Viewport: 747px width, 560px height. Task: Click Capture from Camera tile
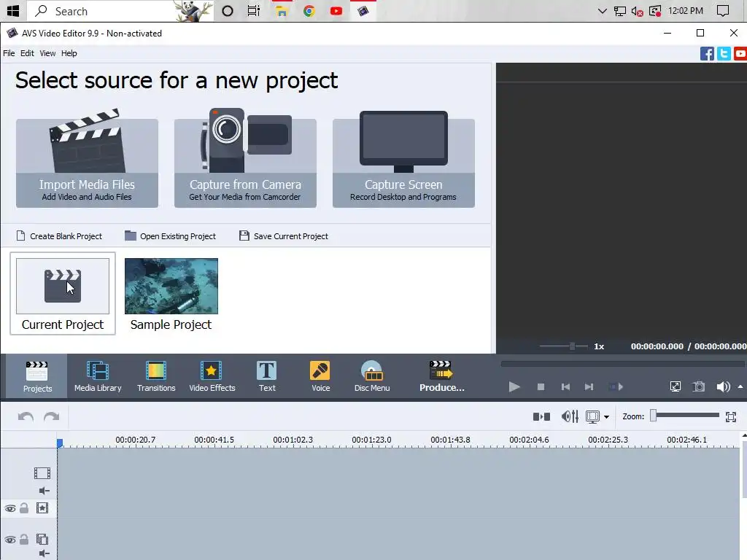pyautogui.click(x=245, y=163)
